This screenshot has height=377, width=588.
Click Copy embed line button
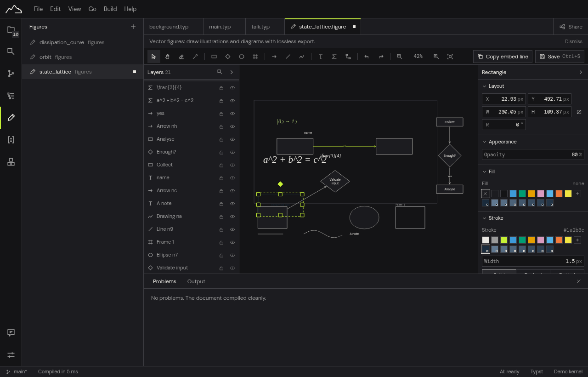[x=503, y=57]
